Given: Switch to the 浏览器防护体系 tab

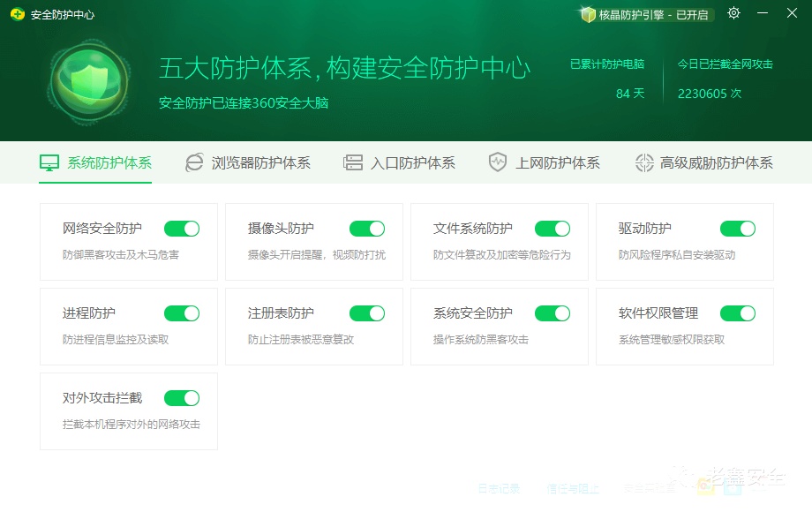Looking at the screenshot, I should pos(248,162).
